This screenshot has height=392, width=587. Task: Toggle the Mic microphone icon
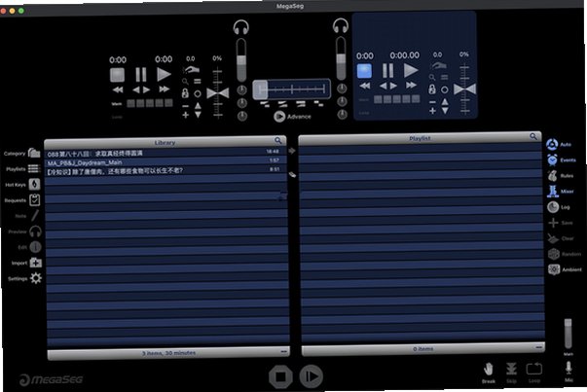coord(569,368)
